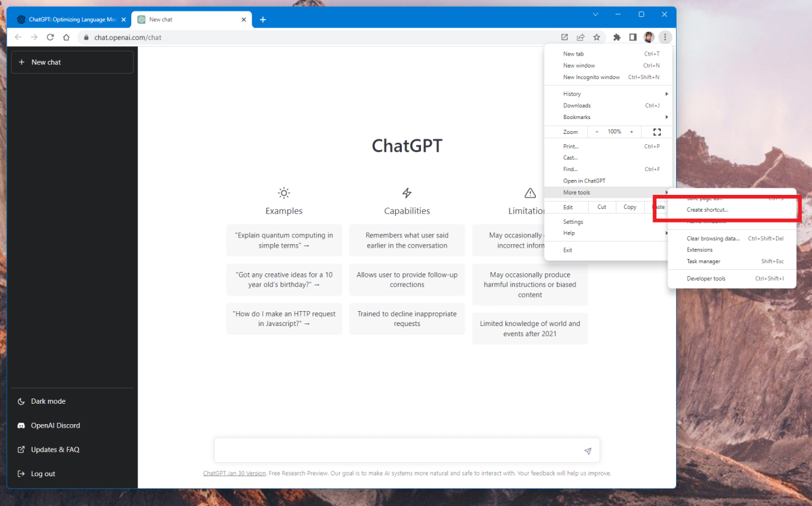Click the open-in-app icon in the address bar
Viewport: 812px width, 506px height.
pyautogui.click(x=564, y=37)
